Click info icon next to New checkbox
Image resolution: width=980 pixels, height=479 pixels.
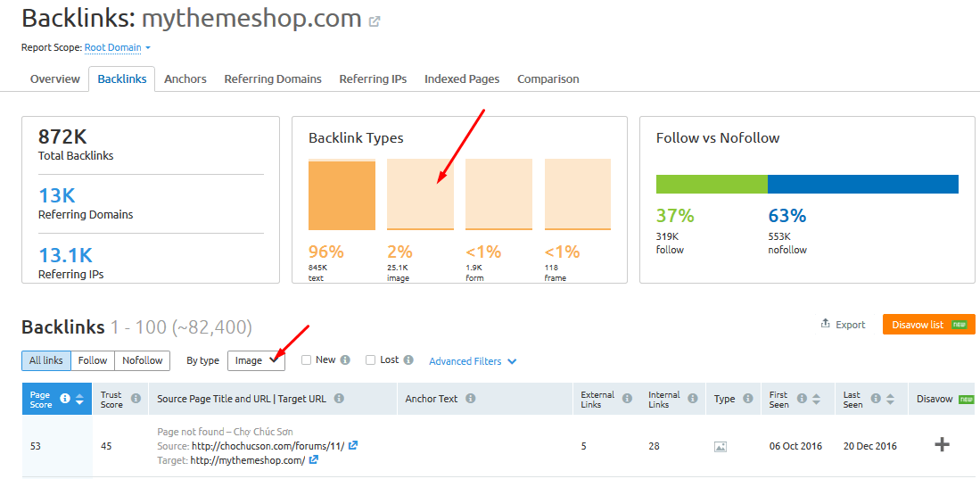click(x=345, y=360)
